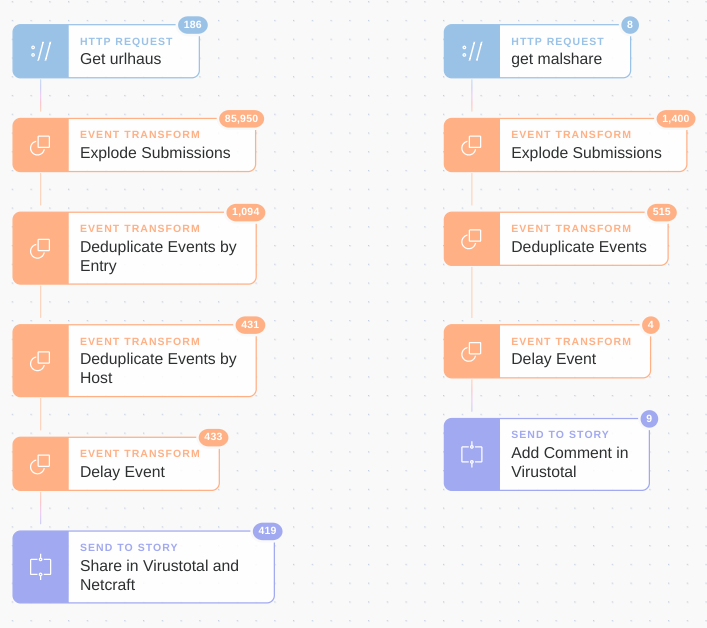
Task: Click the 8 badge on get malshare
Action: (x=630, y=25)
